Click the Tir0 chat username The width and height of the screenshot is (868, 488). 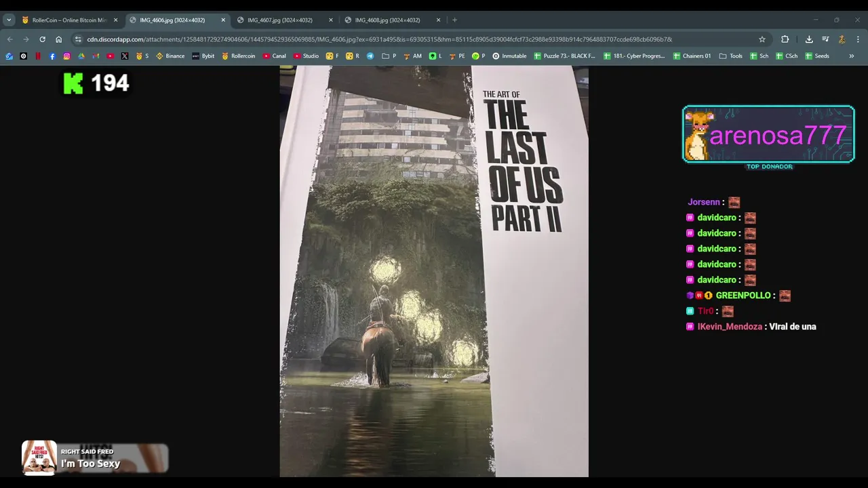point(705,311)
